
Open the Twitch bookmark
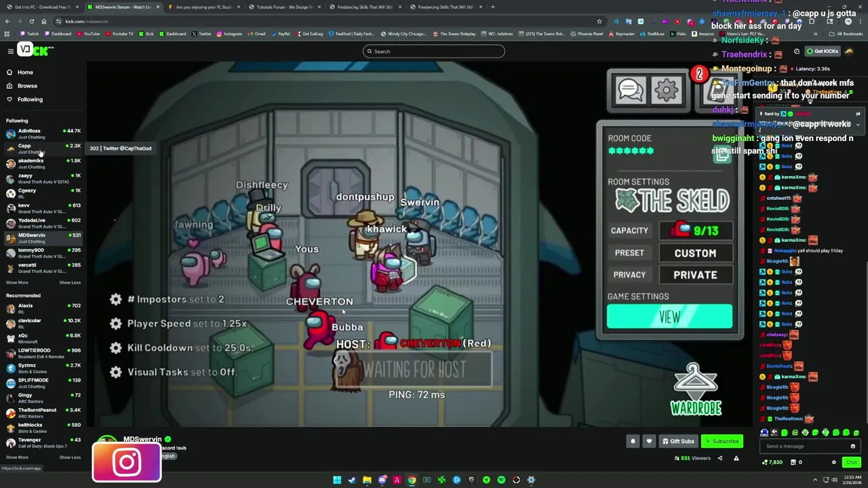[x=29, y=34]
